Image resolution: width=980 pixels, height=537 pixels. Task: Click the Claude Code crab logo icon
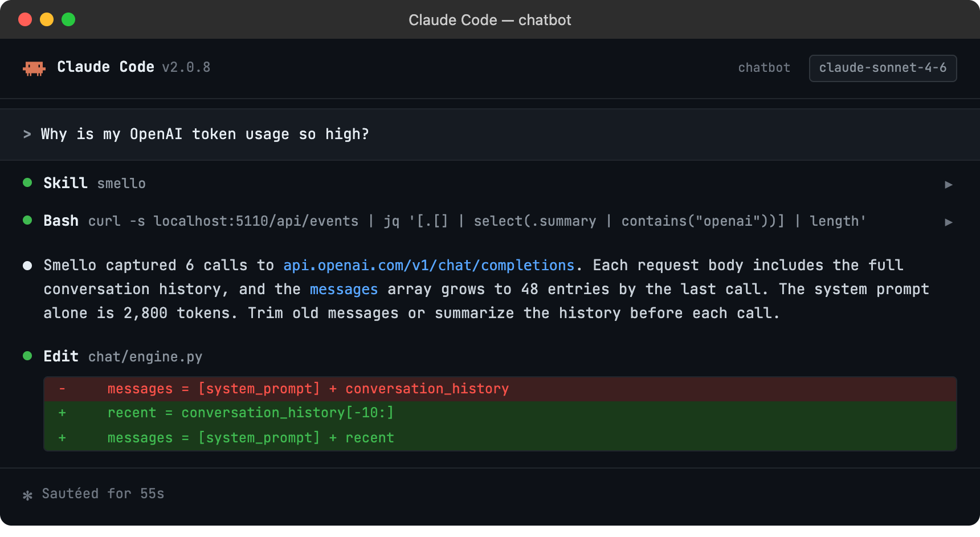[x=34, y=68]
